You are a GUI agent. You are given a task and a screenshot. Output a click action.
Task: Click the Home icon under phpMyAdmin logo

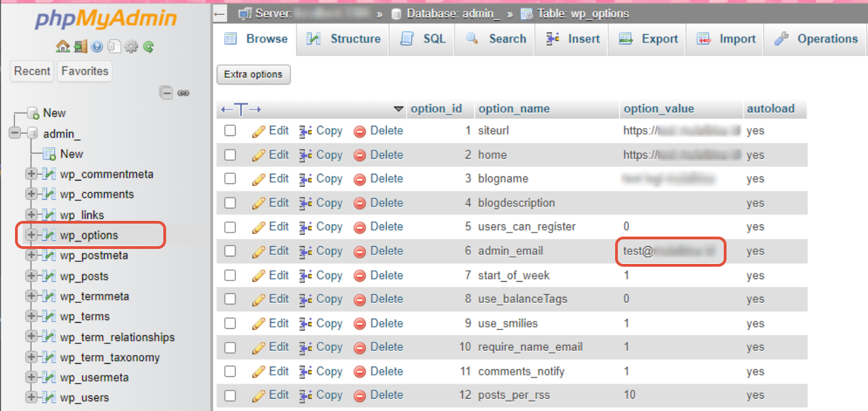63,47
